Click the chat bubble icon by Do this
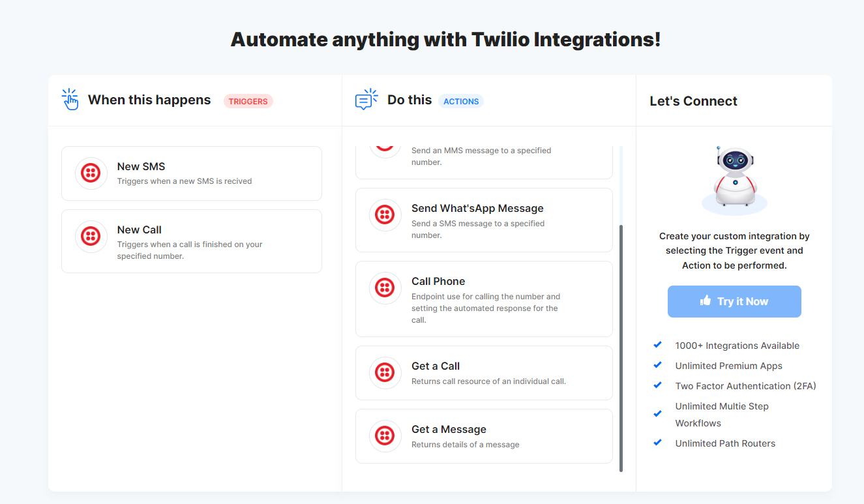Viewport: 864px width, 504px height. pos(366,99)
